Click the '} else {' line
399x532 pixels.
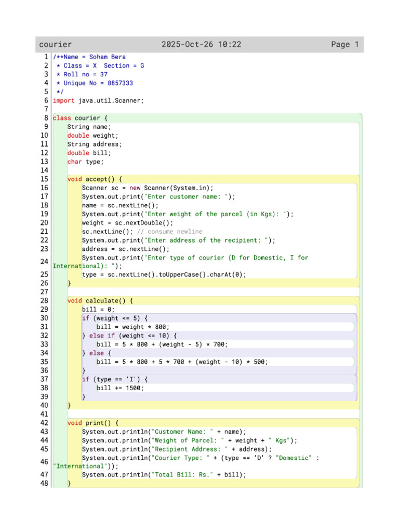click(x=96, y=353)
